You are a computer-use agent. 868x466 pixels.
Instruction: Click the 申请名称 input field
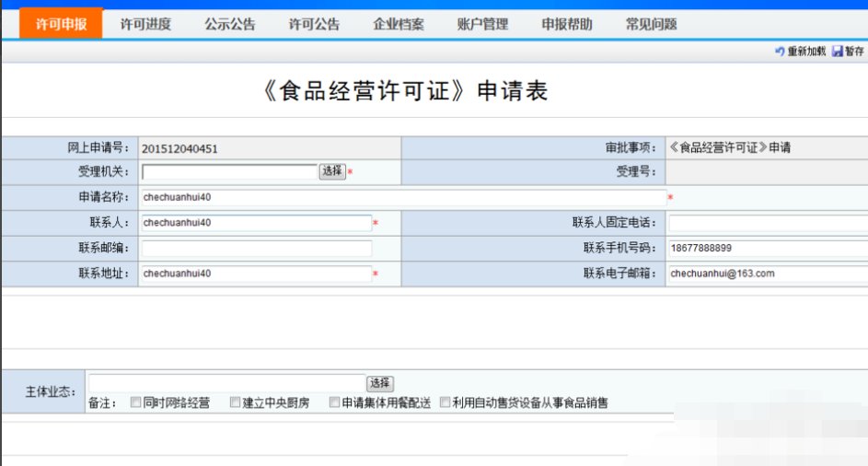tap(404, 197)
